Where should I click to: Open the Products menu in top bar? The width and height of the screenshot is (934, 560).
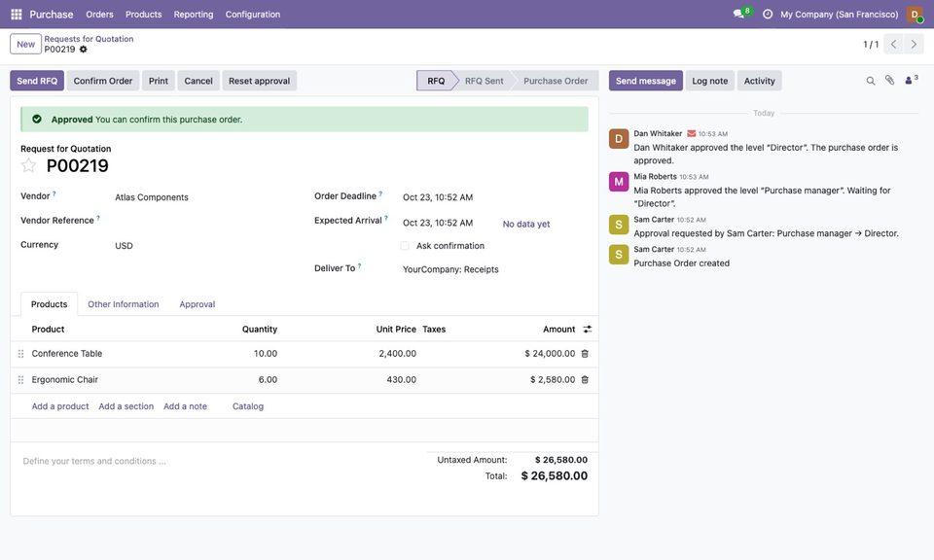click(144, 15)
